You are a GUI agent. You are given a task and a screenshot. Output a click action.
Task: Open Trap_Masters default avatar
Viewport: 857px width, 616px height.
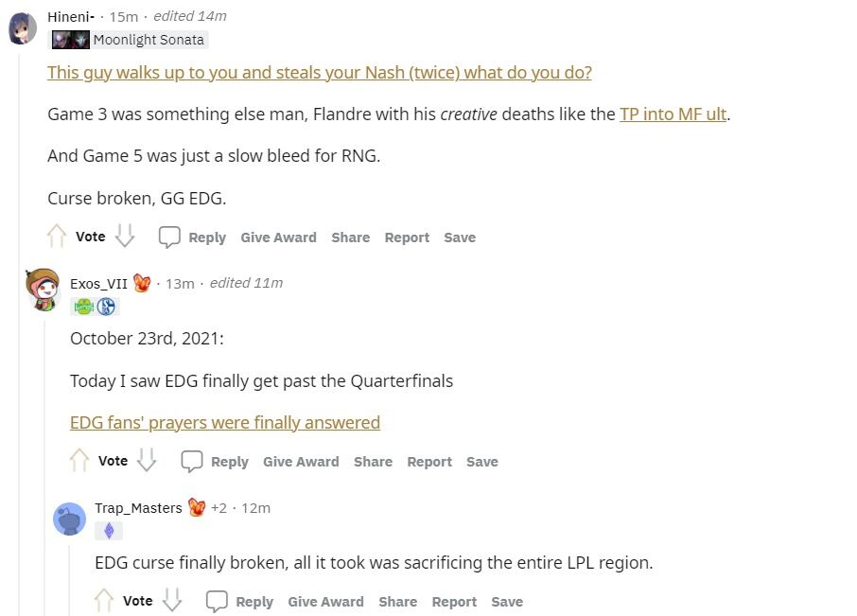[x=69, y=519]
